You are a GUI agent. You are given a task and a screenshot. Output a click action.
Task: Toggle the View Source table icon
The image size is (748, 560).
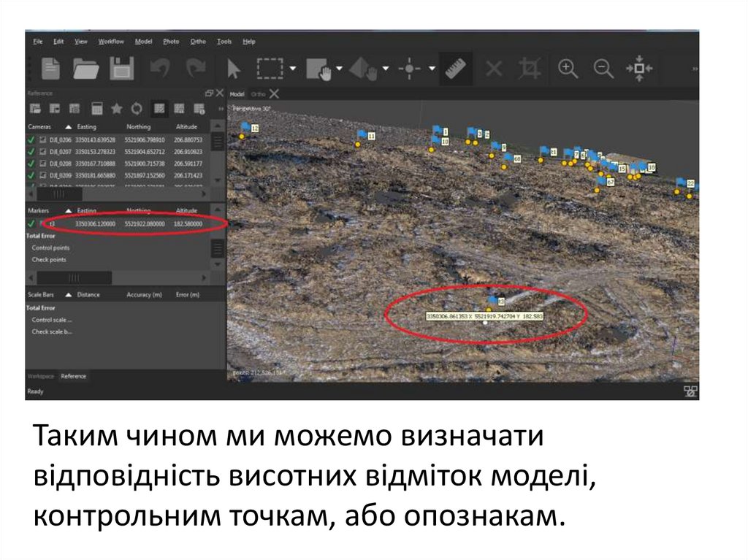pyautogui.click(x=159, y=109)
